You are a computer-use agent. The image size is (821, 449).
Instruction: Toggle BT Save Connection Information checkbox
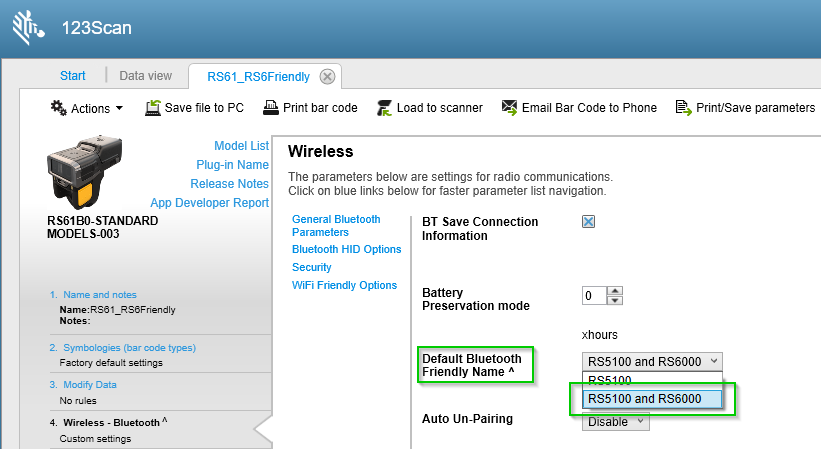[x=589, y=222]
